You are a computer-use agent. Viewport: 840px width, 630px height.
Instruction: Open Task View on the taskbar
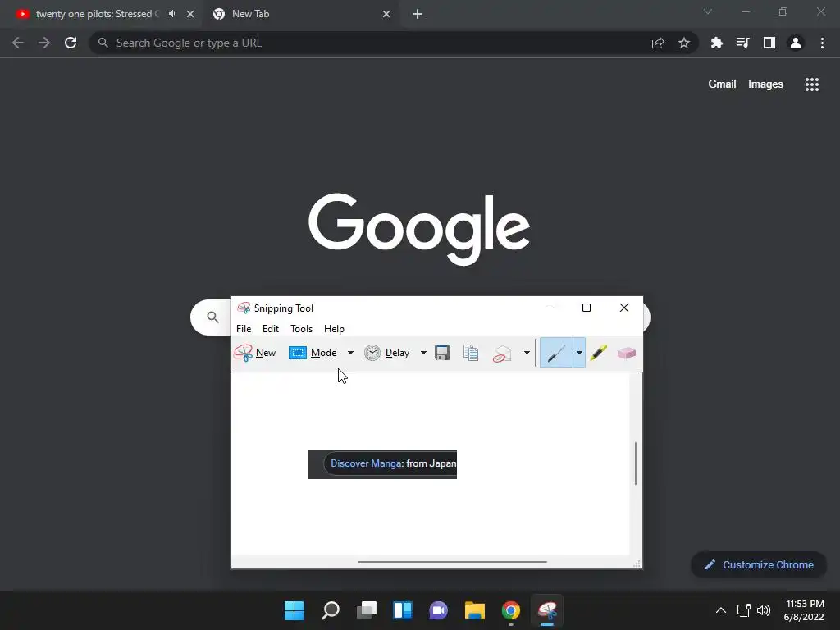click(367, 610)
